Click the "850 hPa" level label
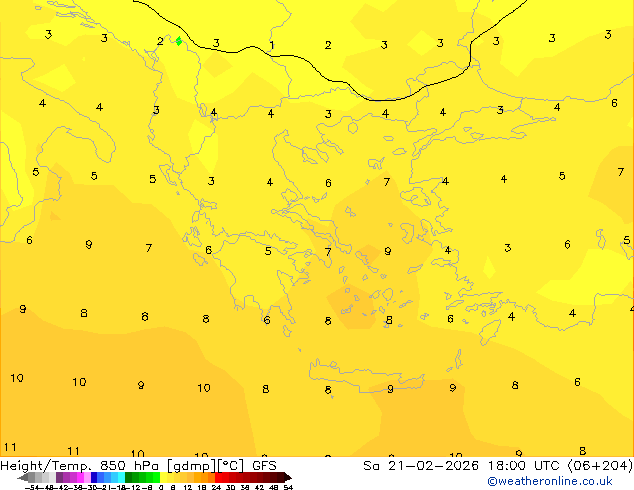This screenshot has width=634, height=490. pos(129,465)
